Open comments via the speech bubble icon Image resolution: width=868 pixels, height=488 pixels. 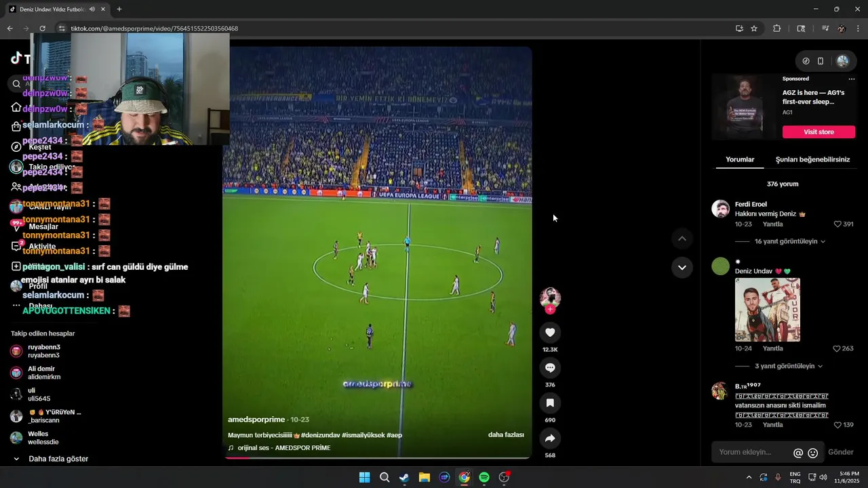coord(550,367)
